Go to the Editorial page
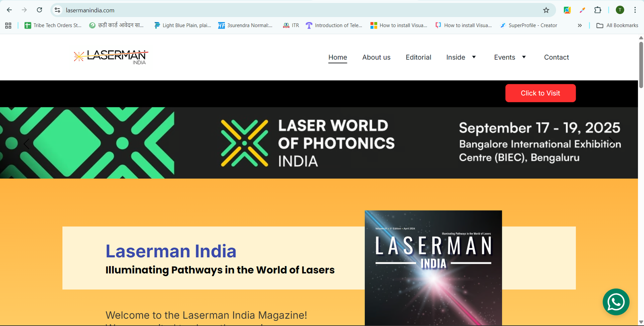Screen dimensions: 644x326 [418, 57]
